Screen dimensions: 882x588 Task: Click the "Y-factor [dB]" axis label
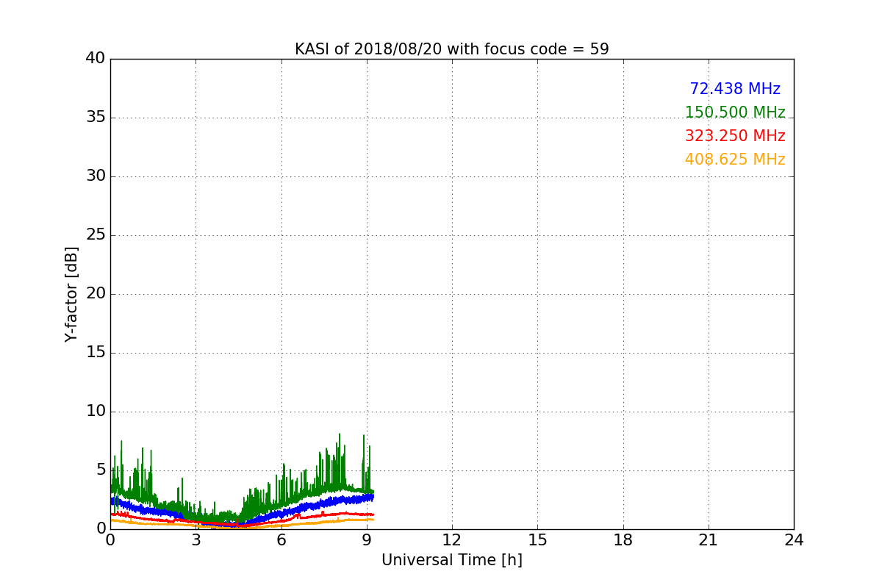click(71, 294)
